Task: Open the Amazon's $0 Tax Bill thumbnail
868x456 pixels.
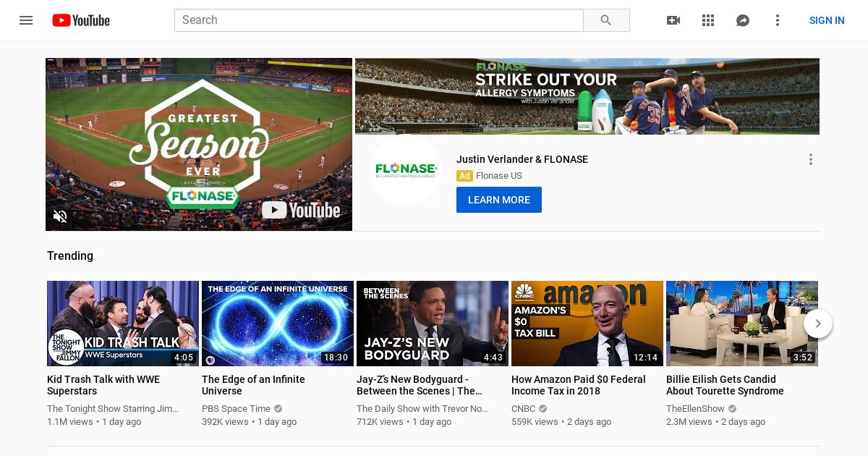Action: point(587,324)
